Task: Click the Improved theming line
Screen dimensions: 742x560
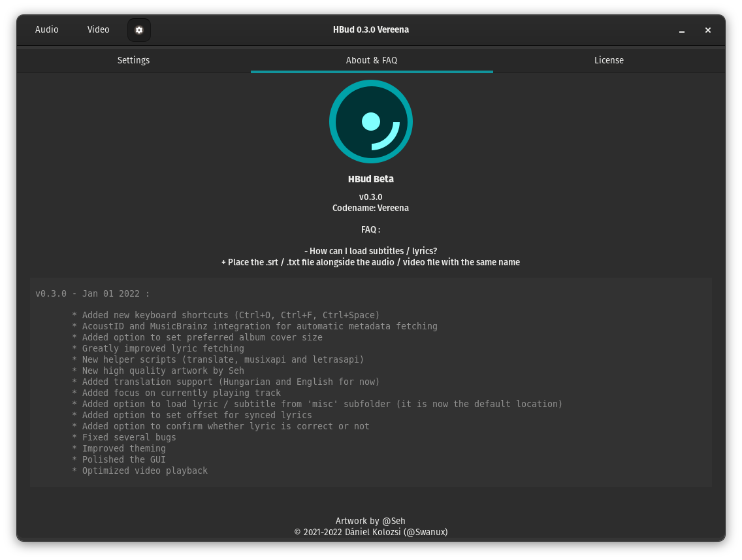Action: [119, 448]
